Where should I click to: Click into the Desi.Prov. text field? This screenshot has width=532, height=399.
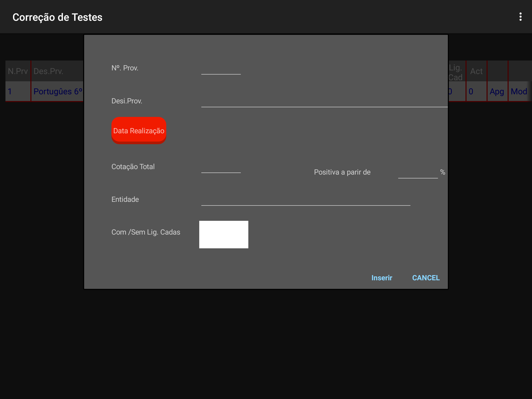(x=324, y=101)
